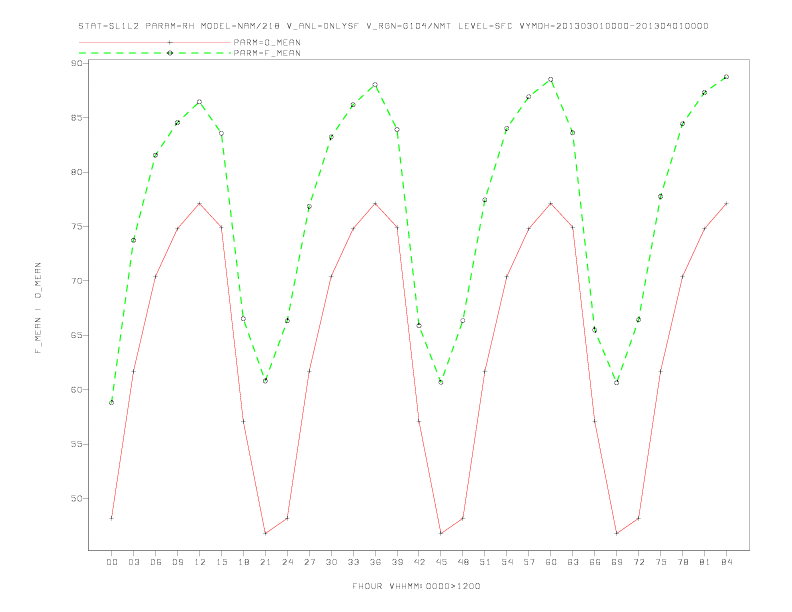The height and width of the screenshot is (612, 792).
Task: Click the x-axis tick label 15
Action: (x=222, y=562)
